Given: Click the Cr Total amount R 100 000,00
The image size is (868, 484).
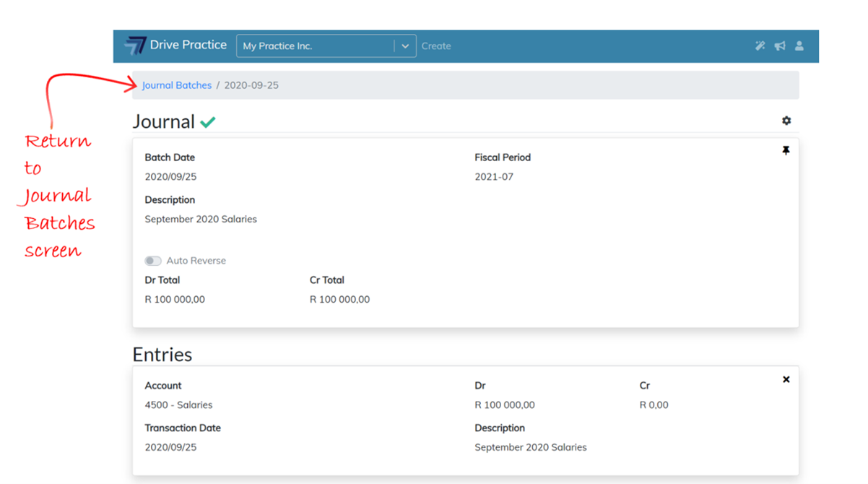Looking at the screenshot, I should coord(339,299).
